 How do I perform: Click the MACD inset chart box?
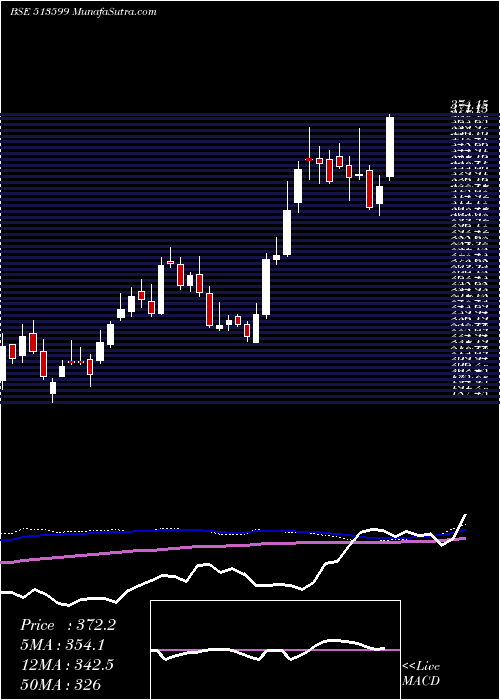(x=275, y=650)
